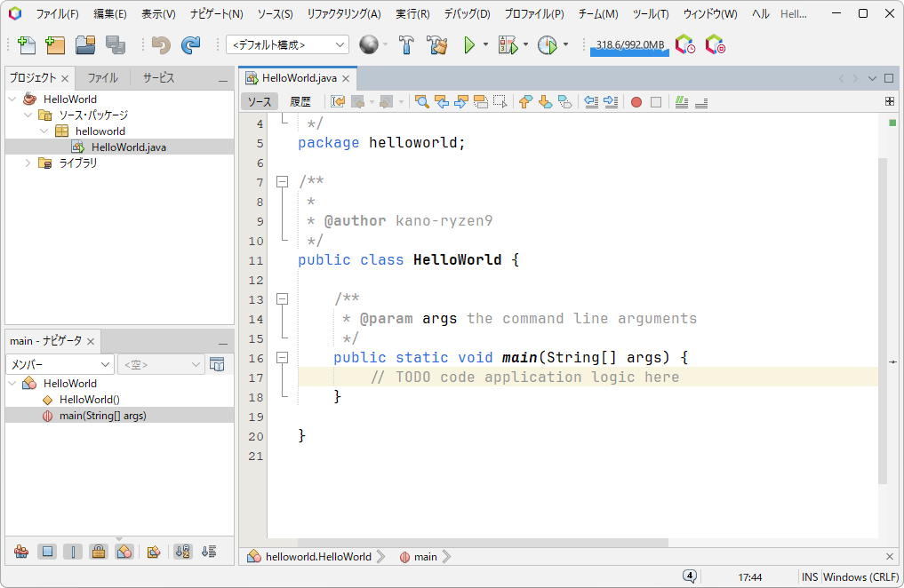Open the Profile Project dropdown arrow
904x588 pixels.
565,44
